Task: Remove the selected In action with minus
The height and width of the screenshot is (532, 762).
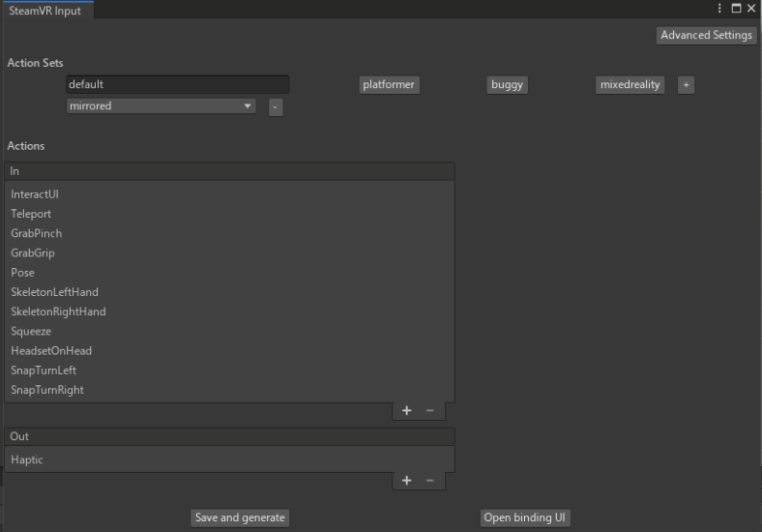Action: click(430, 411)
